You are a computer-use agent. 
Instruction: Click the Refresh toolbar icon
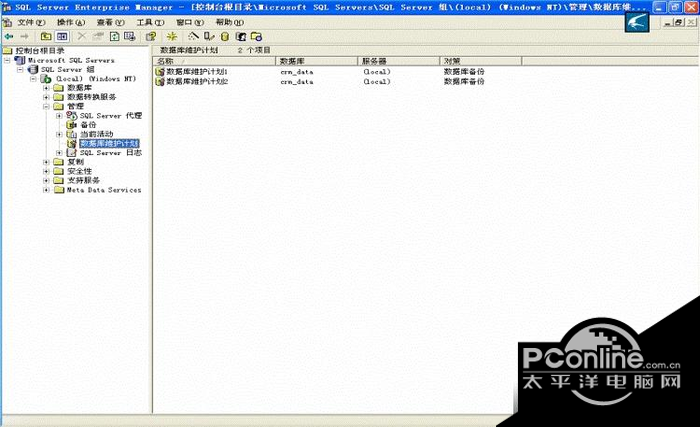[114, 37]
